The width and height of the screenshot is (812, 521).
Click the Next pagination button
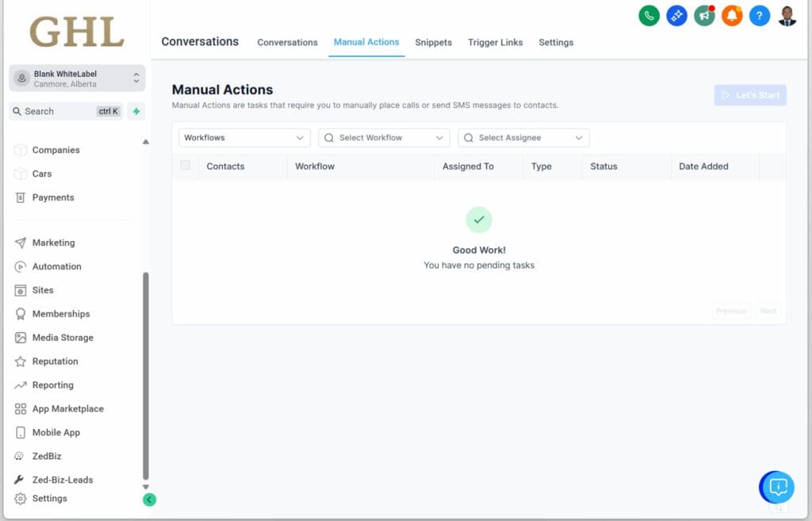pos(768,311)
